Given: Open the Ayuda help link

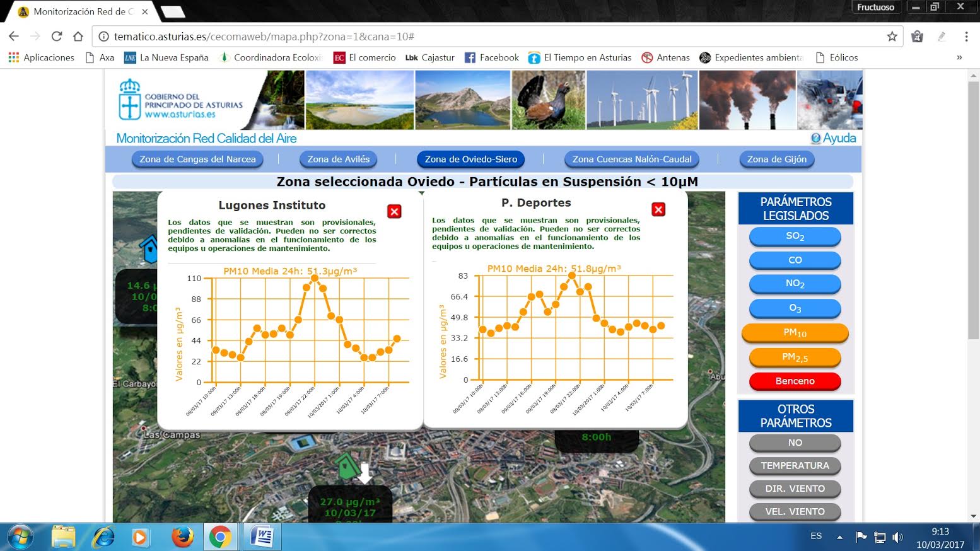Looking at the screenshot, I should coord(833,138).
